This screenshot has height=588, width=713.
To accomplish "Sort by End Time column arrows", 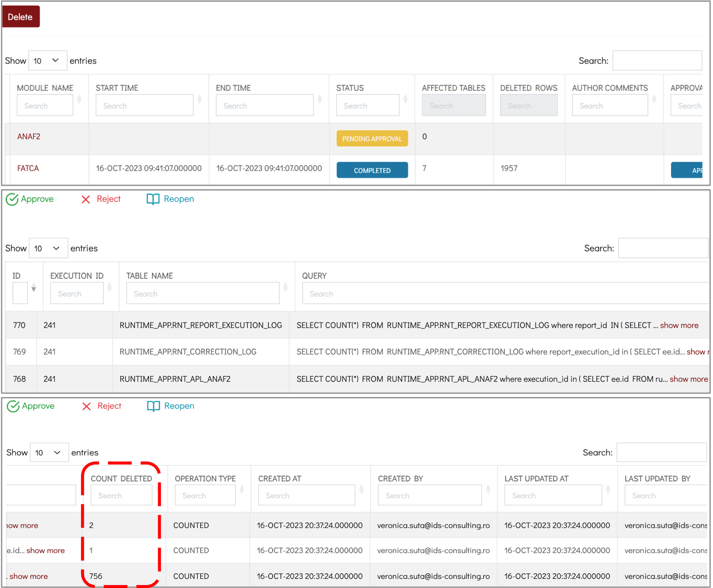I will (319, 99).
